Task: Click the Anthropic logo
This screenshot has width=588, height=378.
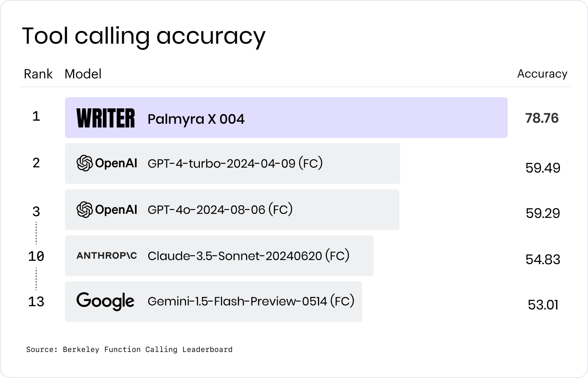Action: (107, 255)
